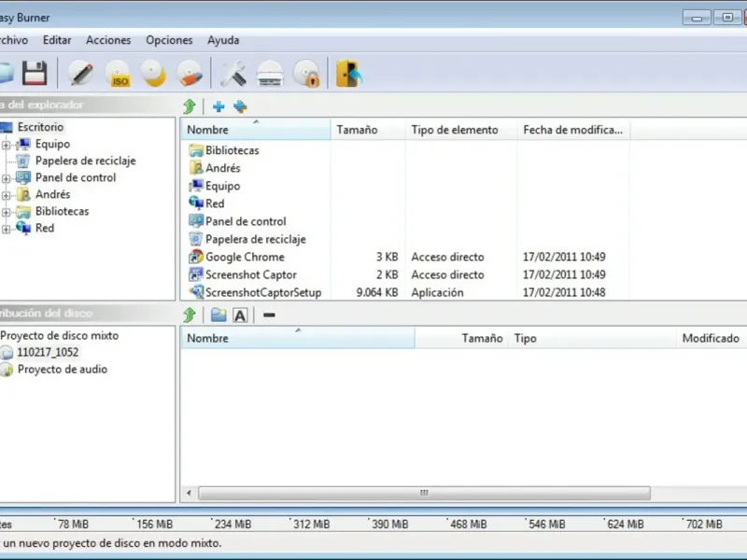Select Panel de control in file list

(x=246, y=221)
